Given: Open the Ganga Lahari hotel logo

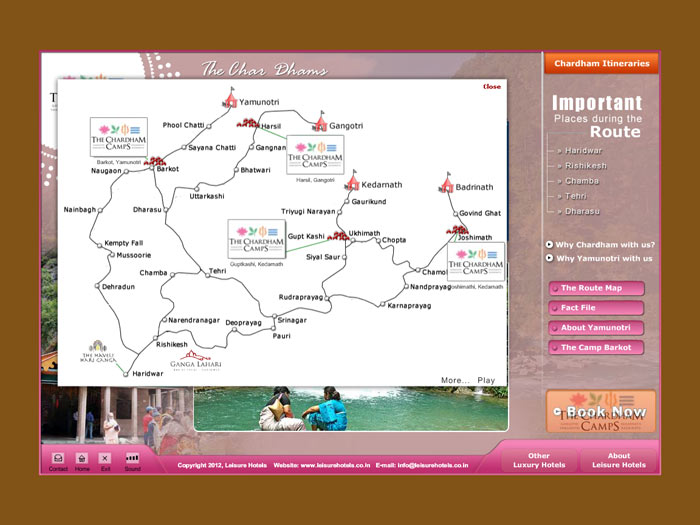Looking at the screenshot, I should [198, 360].
